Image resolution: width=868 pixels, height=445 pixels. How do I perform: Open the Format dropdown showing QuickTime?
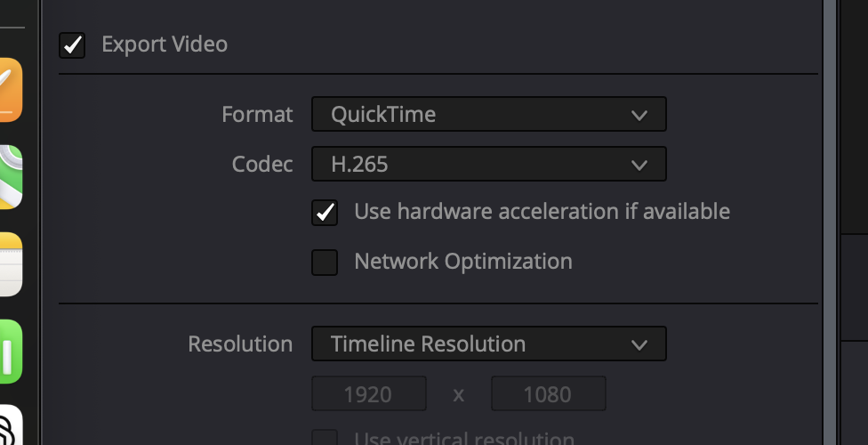tap(489, 114)
